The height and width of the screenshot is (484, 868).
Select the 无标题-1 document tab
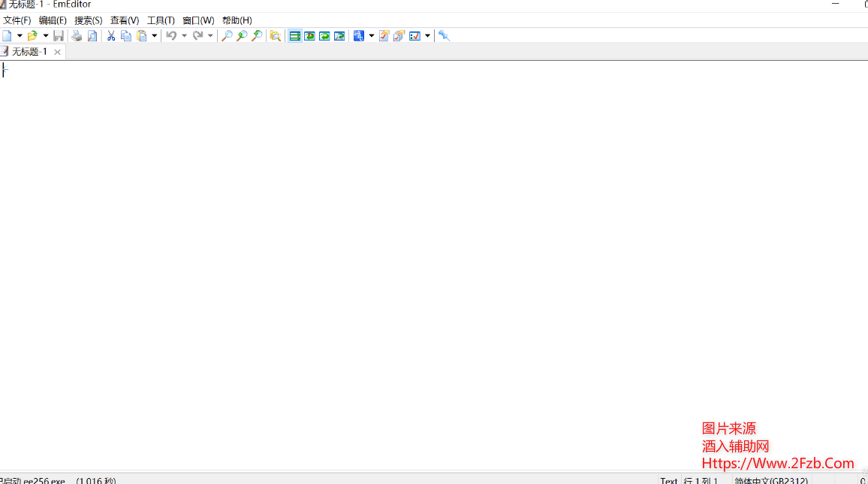click(29, 52)
